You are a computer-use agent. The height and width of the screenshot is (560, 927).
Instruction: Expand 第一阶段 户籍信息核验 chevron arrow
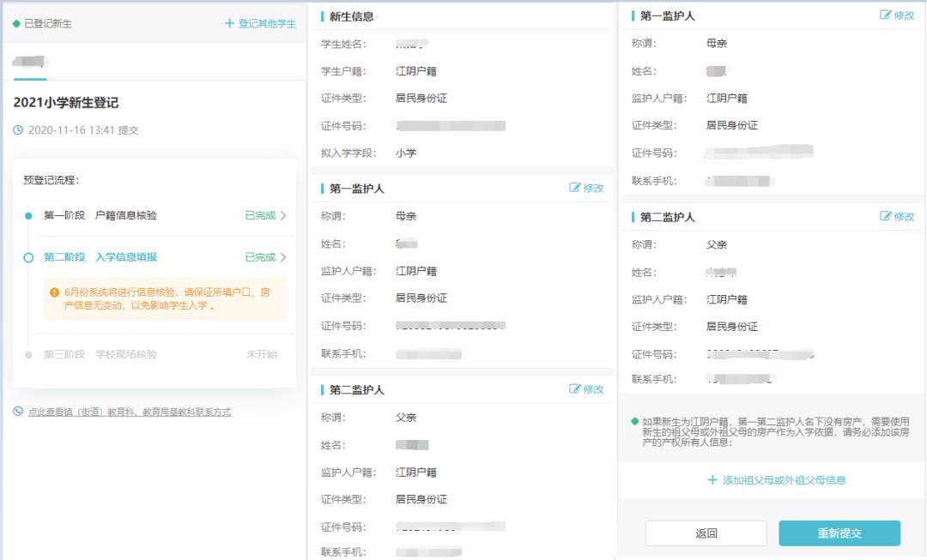283,215
